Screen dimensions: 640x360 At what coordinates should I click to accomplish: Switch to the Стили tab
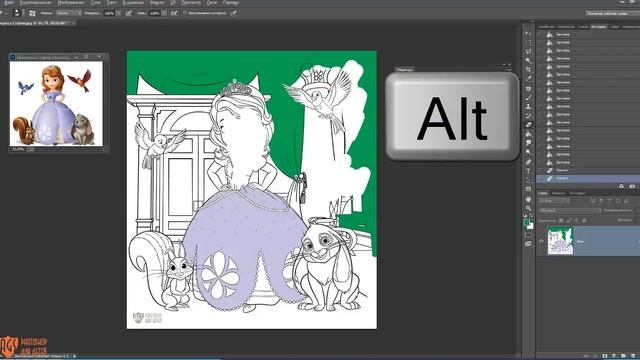583,27
